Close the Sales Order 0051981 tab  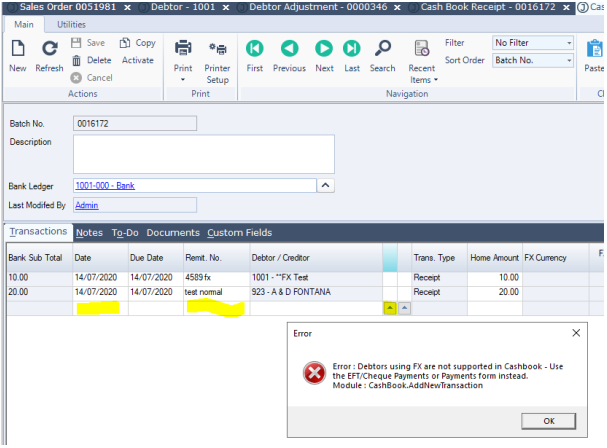[x=127, y=7]
